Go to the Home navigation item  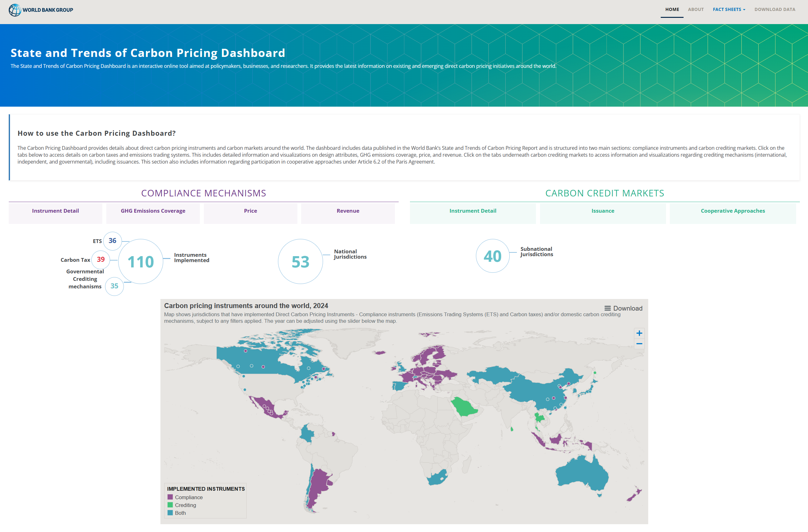pyautogui.click(x=672, y=9)
